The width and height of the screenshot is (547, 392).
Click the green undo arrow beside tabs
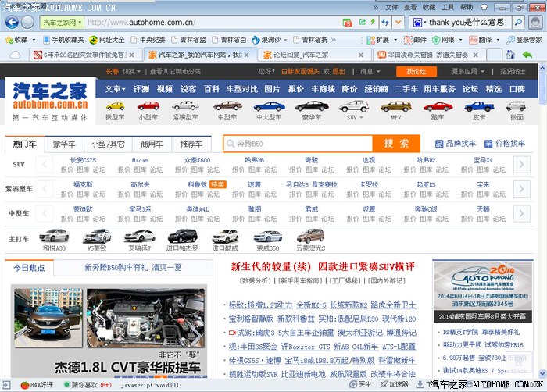(527, 55)
